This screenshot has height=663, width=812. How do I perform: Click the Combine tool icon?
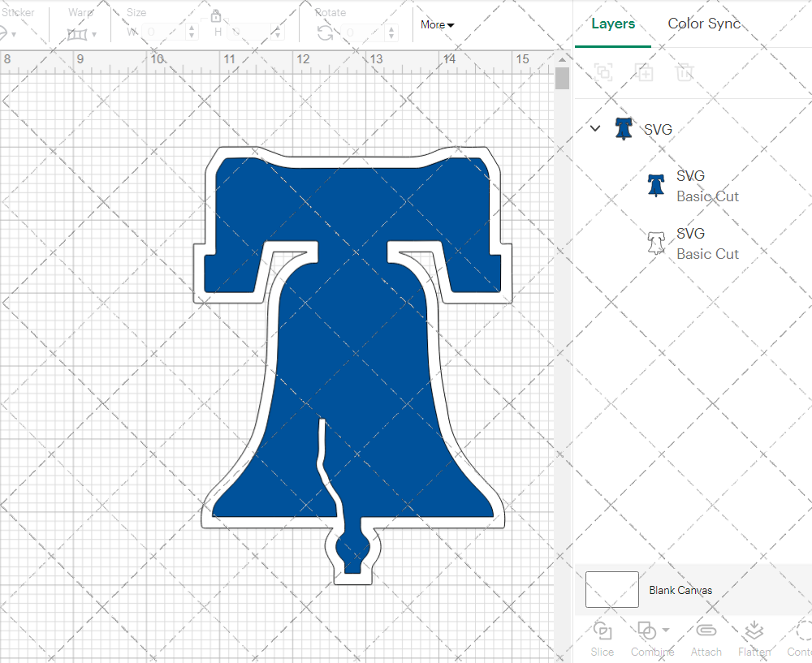646,631
